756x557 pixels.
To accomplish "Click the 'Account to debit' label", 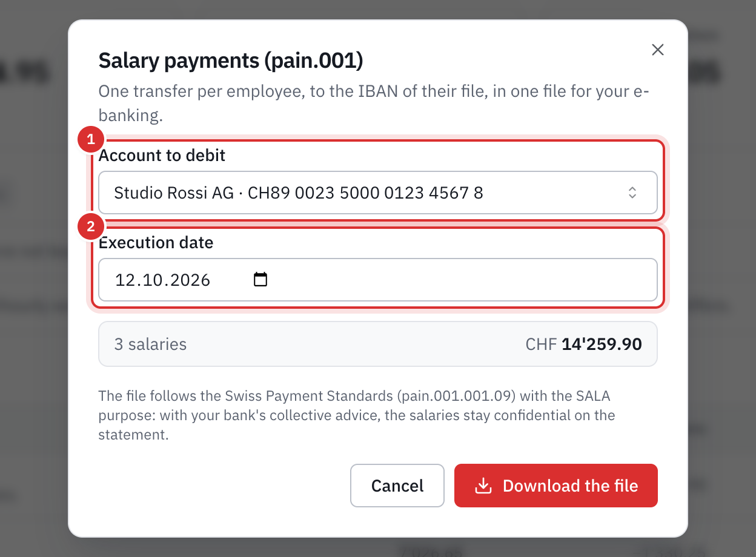I will pos(162,156).
